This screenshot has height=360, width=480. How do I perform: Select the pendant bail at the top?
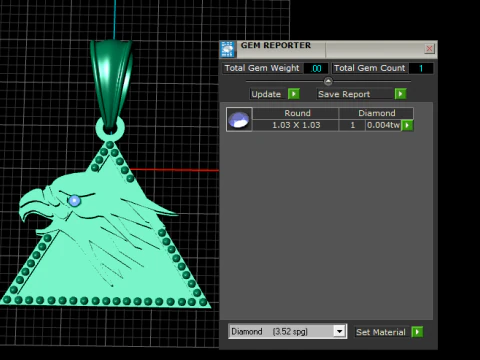click(x=111, y=85)
